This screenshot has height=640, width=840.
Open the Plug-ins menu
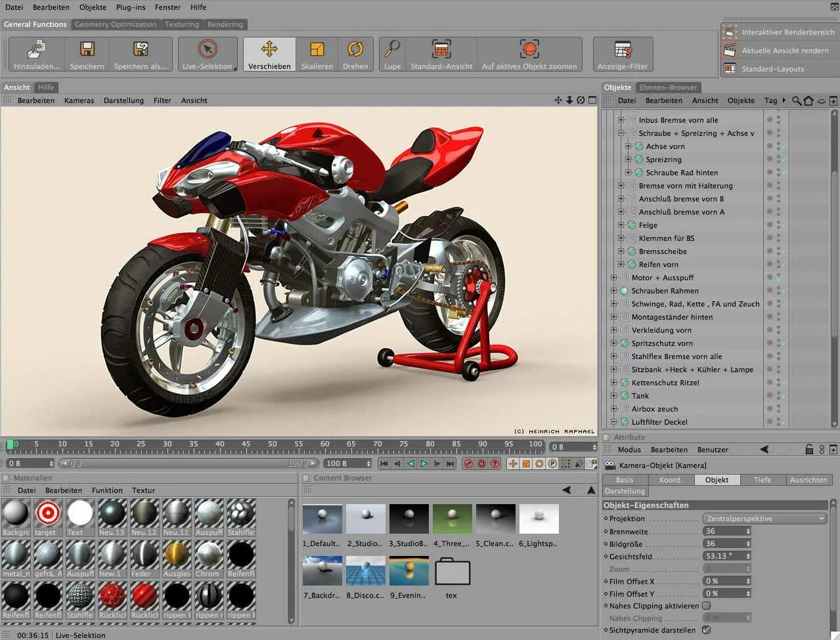pos(131,7)
